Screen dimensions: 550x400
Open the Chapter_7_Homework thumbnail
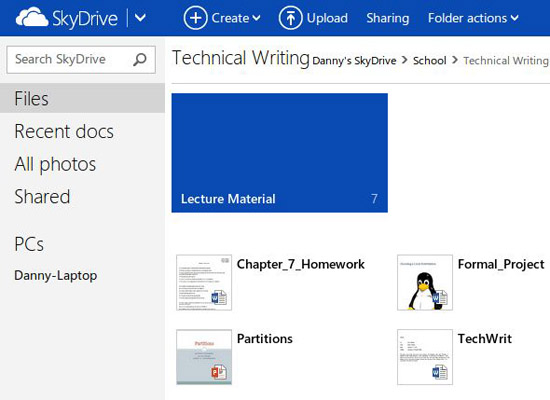pos(204,282)
